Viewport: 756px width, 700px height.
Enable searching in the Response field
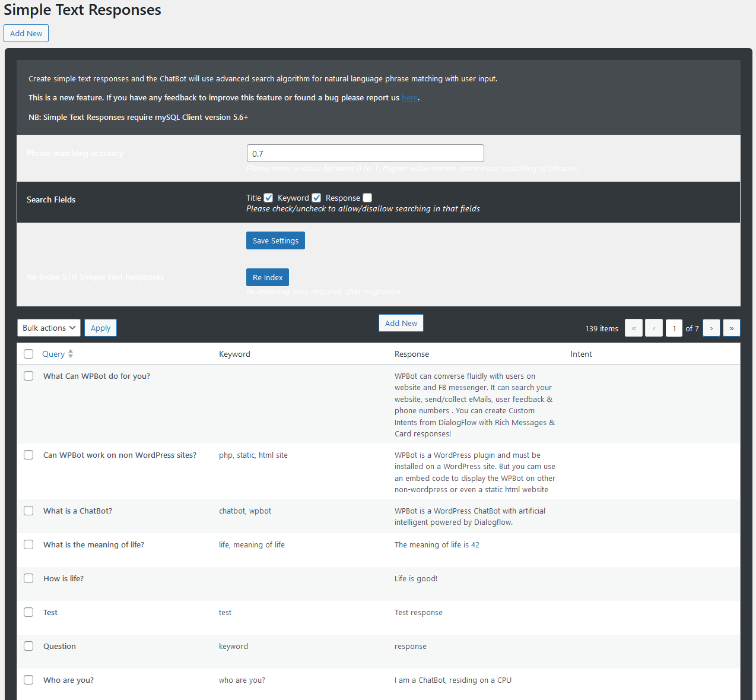tap(367, 197)
